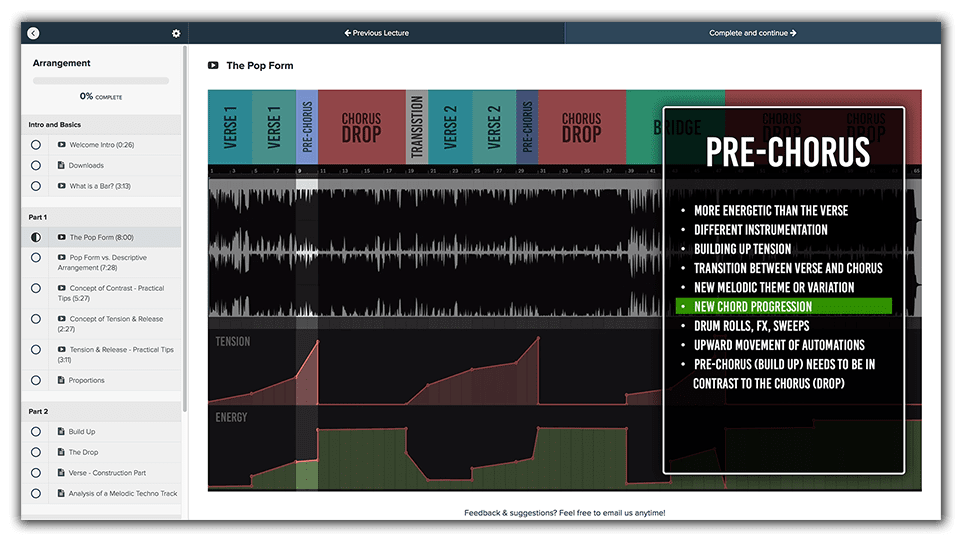This screenshot has height=540, width=960.
Task: Open the Proportions lecture
Action: [x=86, y=380]
